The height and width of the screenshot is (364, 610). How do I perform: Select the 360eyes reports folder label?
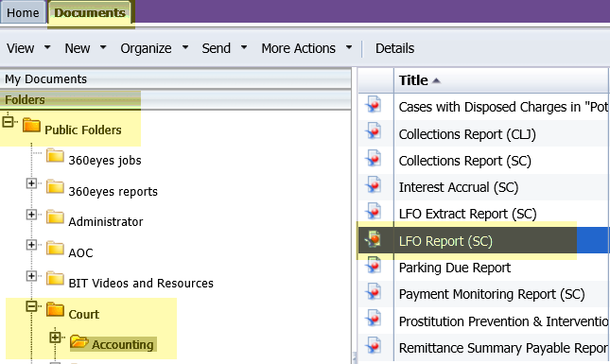[x=113, y=191]
